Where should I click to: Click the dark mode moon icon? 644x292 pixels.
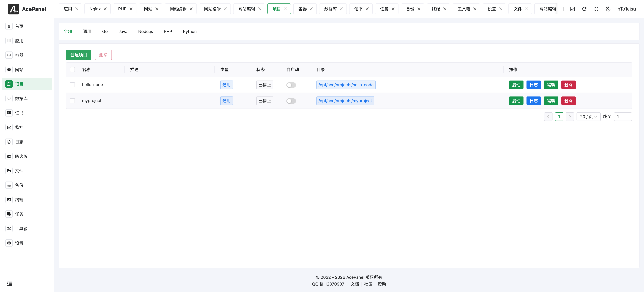[608, 9]
